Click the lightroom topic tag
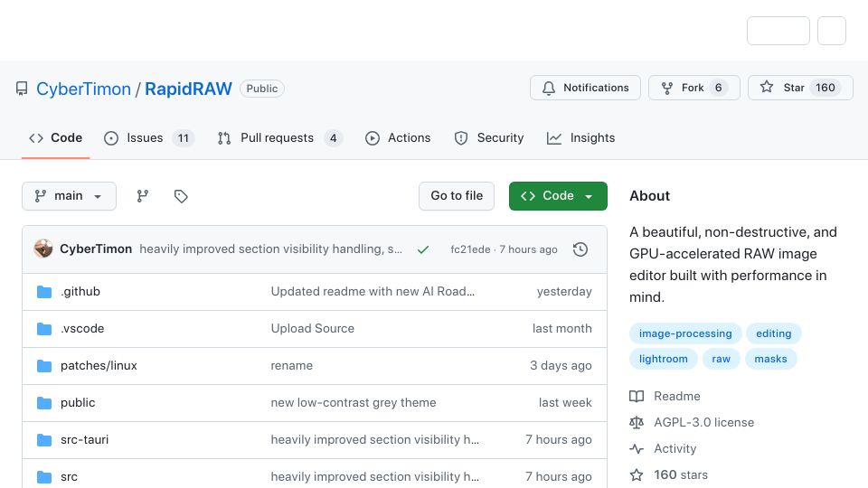868x488 pixels. pyautogui.click(x=663, y=359)
